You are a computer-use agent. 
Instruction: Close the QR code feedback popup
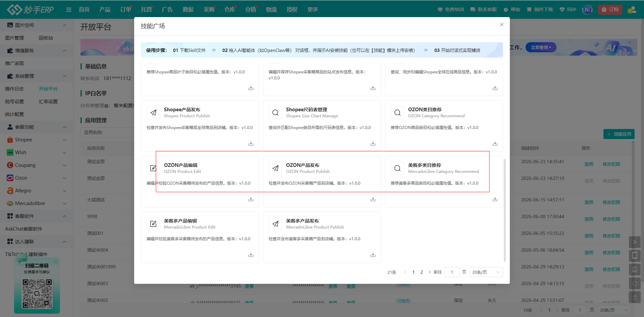pos(56,262)
